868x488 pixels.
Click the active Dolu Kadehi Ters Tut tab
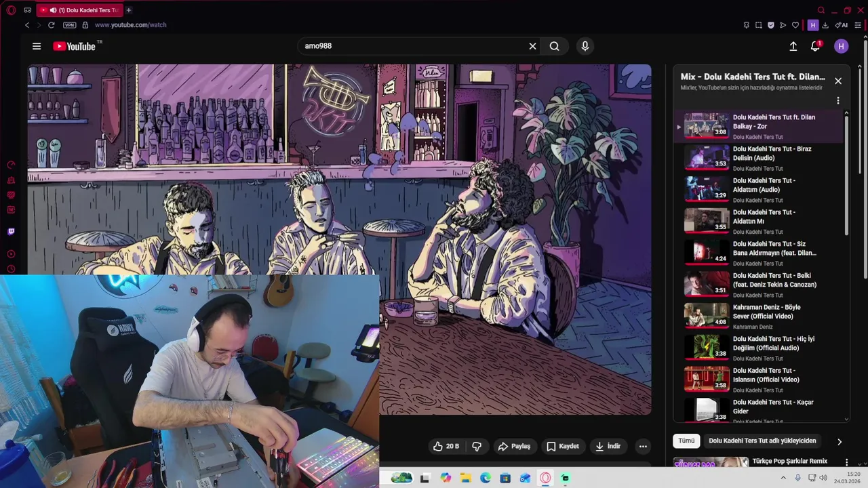pos(80,10)
